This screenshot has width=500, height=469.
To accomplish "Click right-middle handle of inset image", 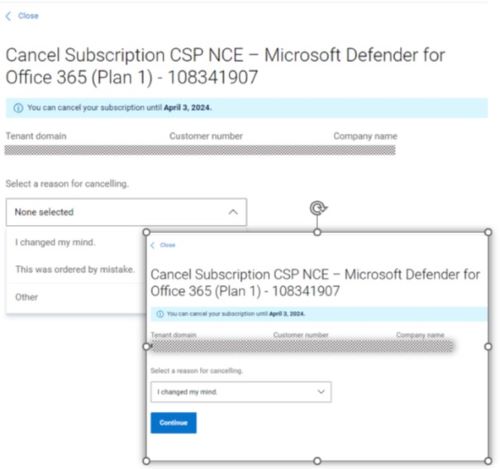I will pos(488,347).
